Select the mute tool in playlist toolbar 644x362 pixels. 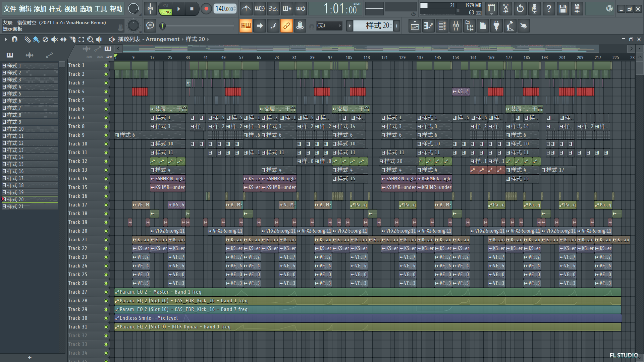[x=54, y=40]
